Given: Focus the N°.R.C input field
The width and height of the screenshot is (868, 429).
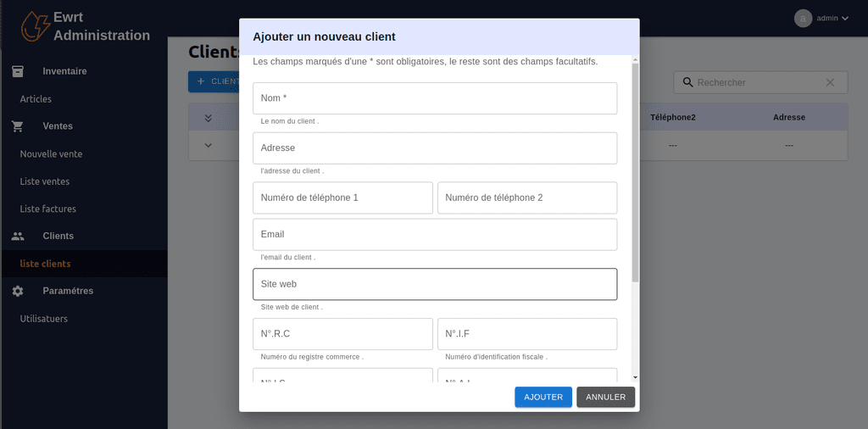Looking at the screenshot, I should click(x=342, y=334).
